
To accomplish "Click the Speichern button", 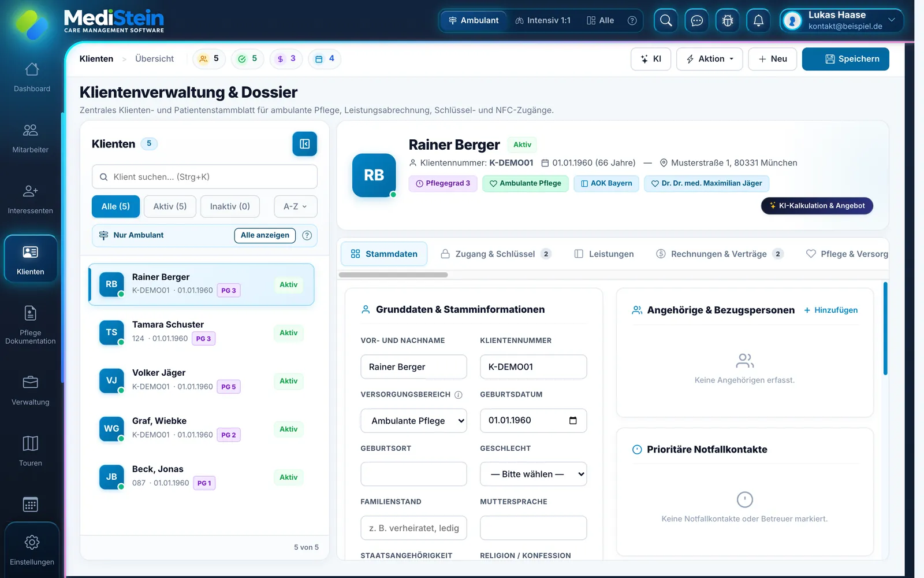I will [845, 59].
